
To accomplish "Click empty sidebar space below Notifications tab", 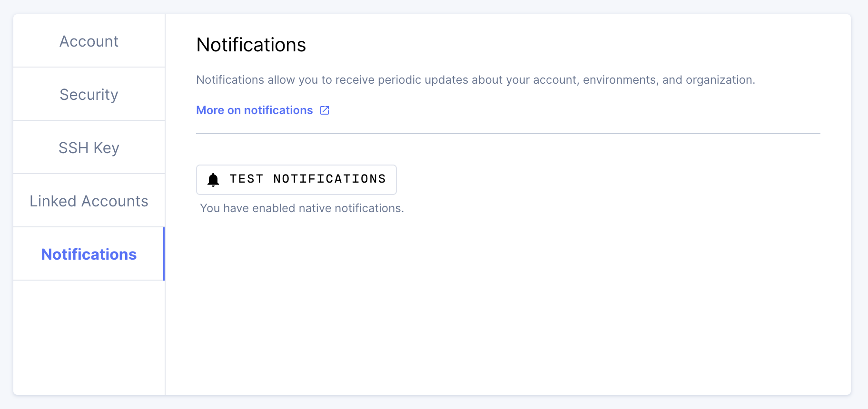I will 89,337.
